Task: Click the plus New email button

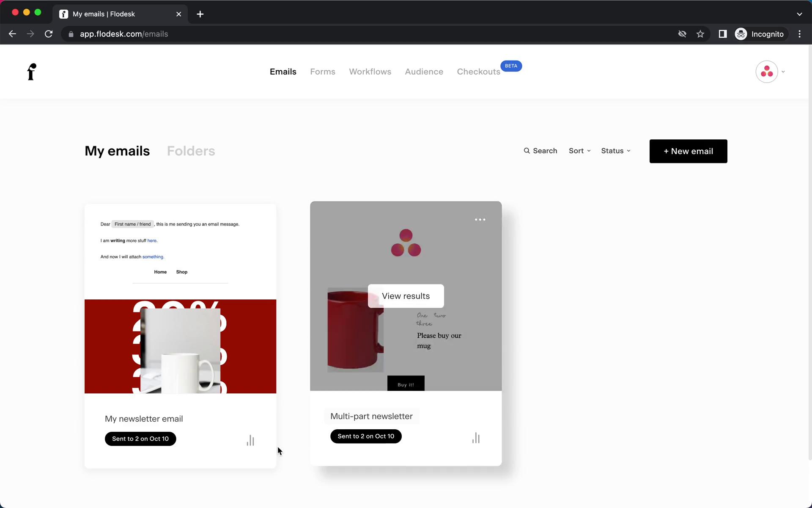Action: (688, 151)
